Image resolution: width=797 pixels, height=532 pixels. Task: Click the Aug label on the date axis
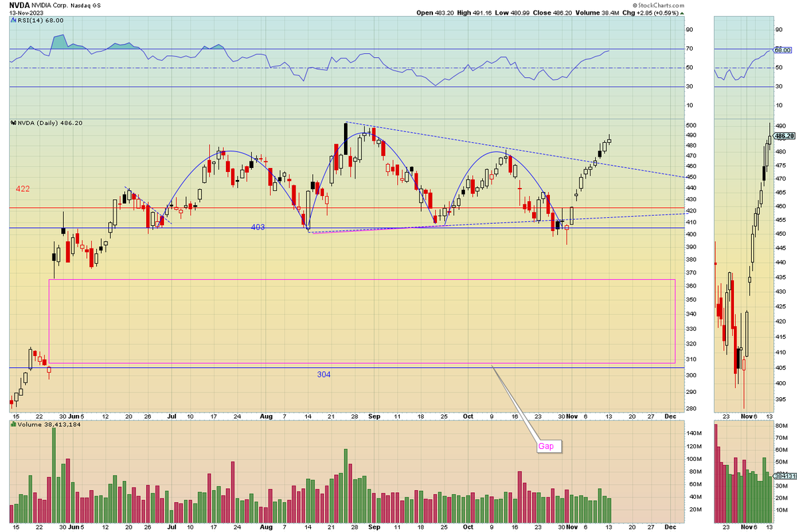(x=266, y=416)
